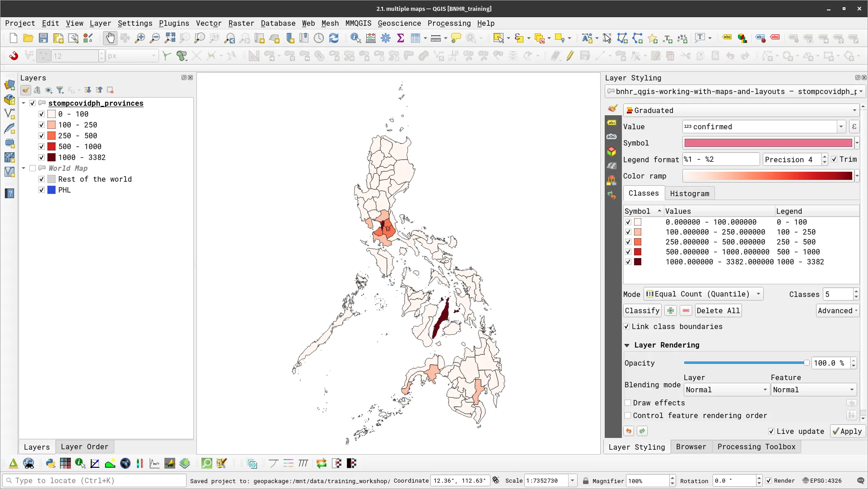Open the Field Calculator
868x489 pixels.
[370, 38]
